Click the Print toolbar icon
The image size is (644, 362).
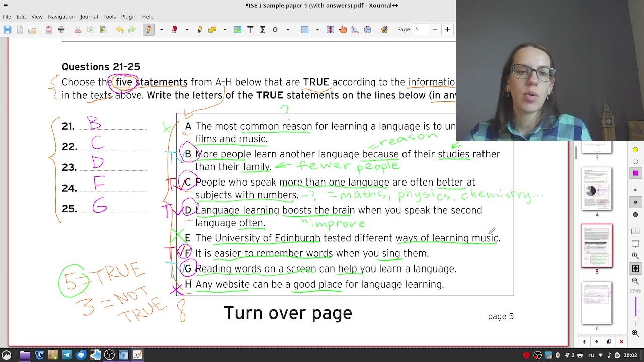[x=61, y=30]
